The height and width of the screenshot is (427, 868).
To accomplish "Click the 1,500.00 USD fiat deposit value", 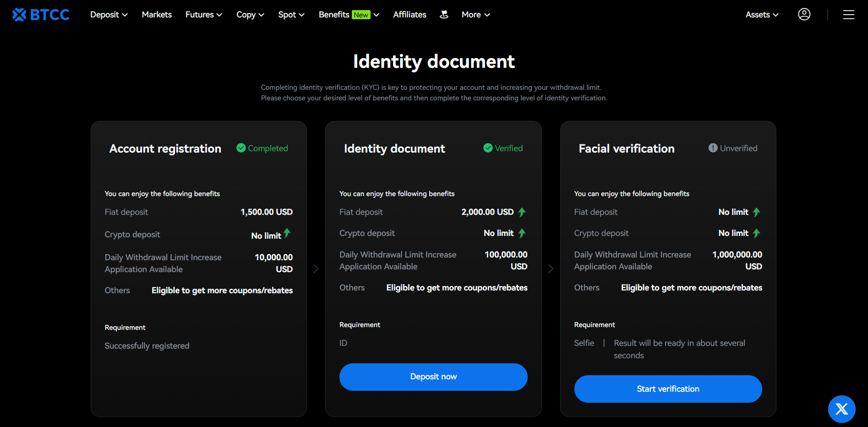I will point(267,212).
